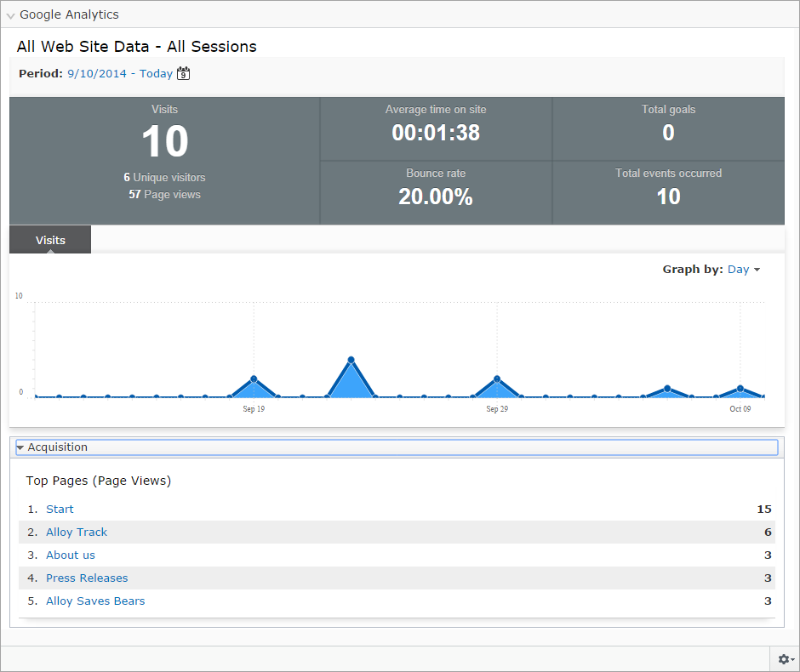Viewport: 800px width, 672px height.
Task: Click the Total events occurred value 10
Action: pyautogui.click(x=668, y=196)
